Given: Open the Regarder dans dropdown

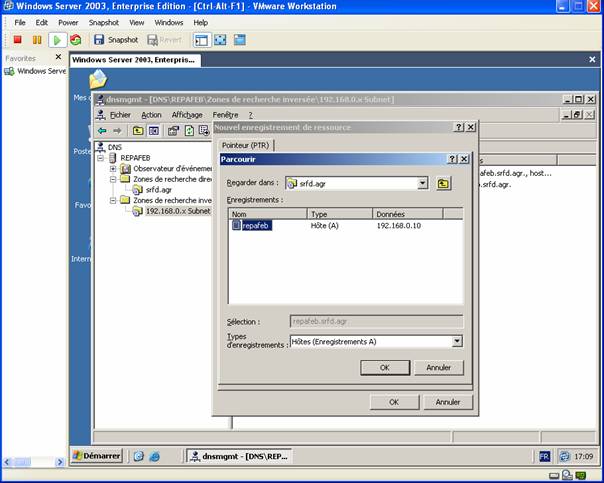Looking at the screenshot, I should click(x=423, y=183).
